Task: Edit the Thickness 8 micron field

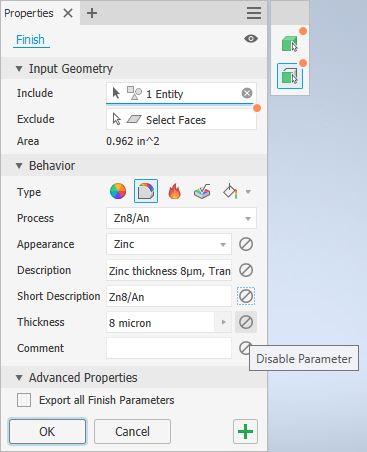Action: [x=160, y=322]
